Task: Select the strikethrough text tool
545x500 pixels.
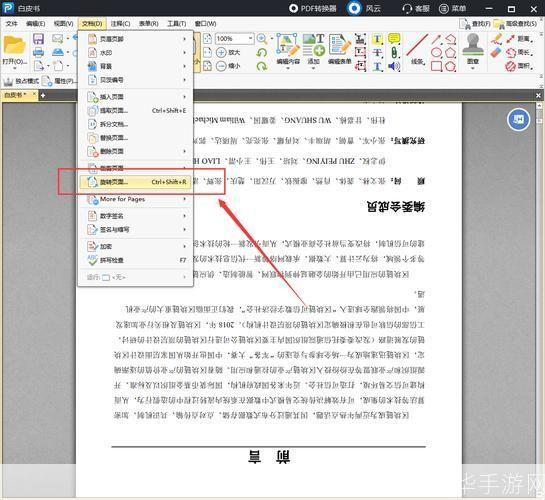Action: (377, 53)
